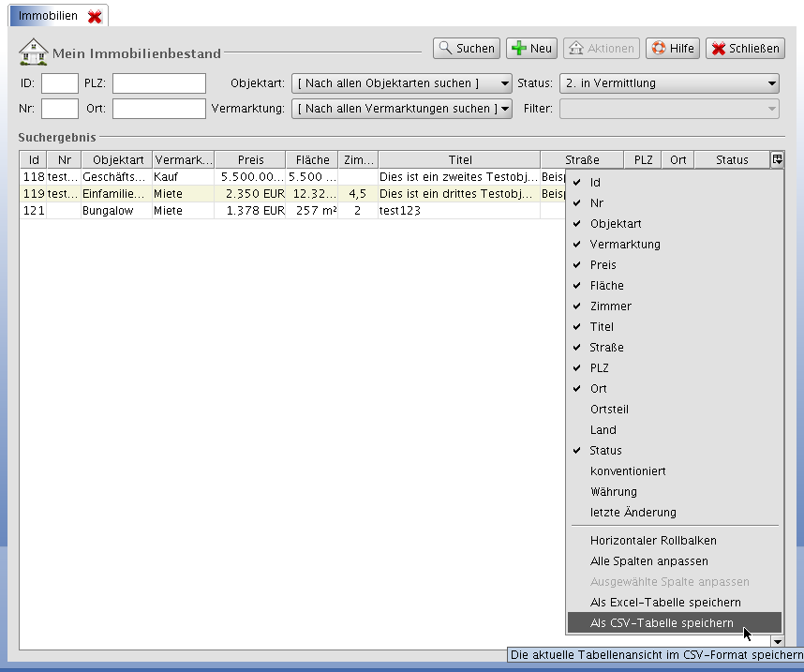Enable the letzte Änderung column
The image size is (804, 672).
pyautogui.click(x=633, y=513)
